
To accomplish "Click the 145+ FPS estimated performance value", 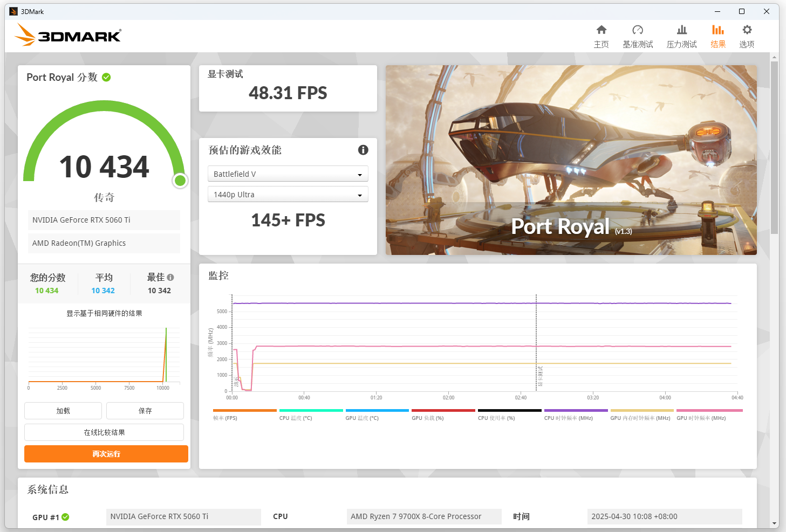I will click(x=288, y=220).
